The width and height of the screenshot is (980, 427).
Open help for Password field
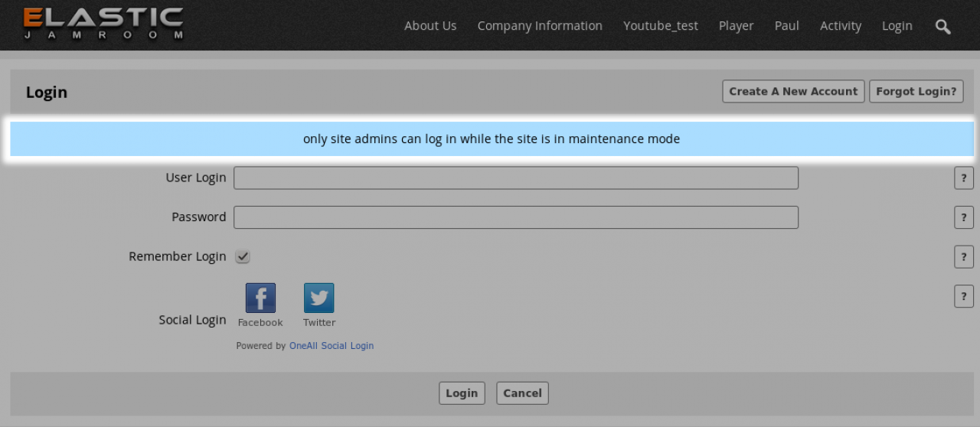coord(963,217)
